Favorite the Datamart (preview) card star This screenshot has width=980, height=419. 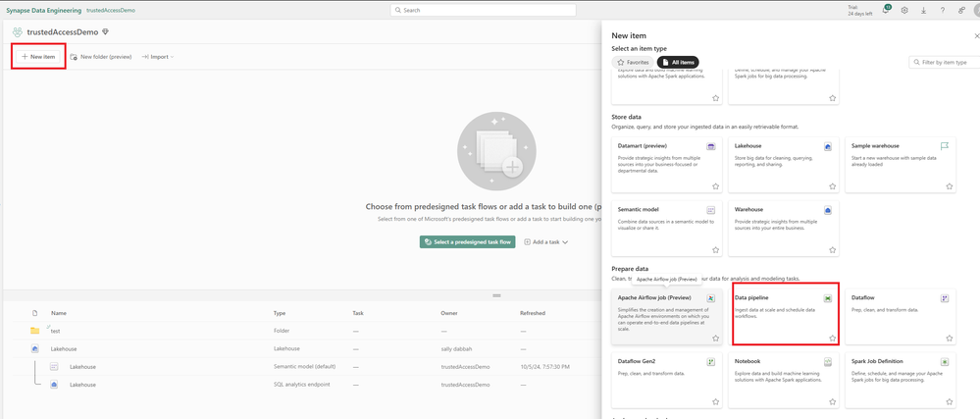(715, 186)
